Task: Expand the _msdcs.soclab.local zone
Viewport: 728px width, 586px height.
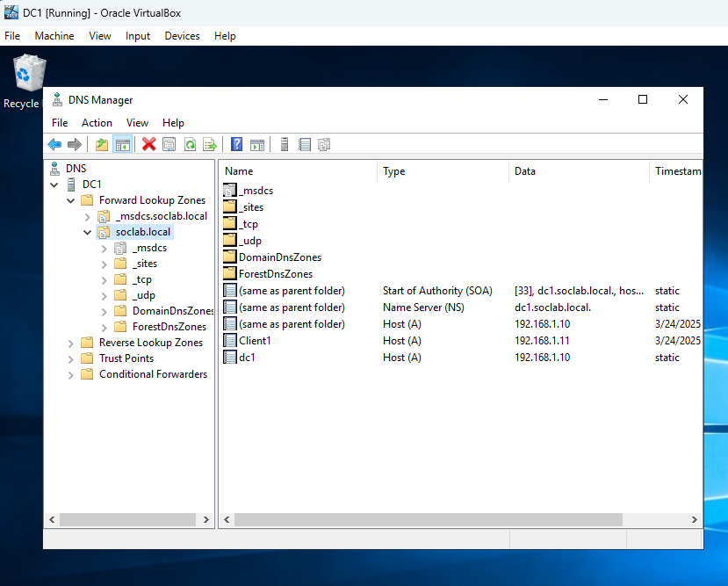Action: (87, 217)
